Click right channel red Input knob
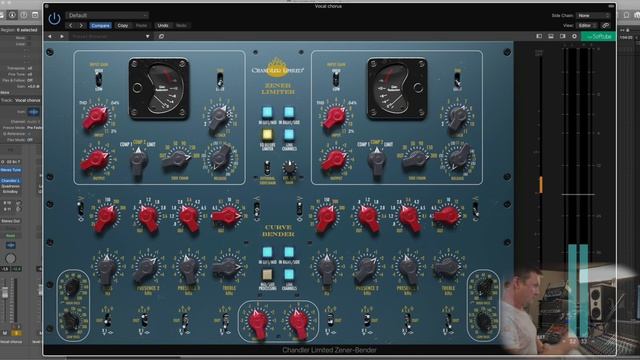 coord(334,117)
